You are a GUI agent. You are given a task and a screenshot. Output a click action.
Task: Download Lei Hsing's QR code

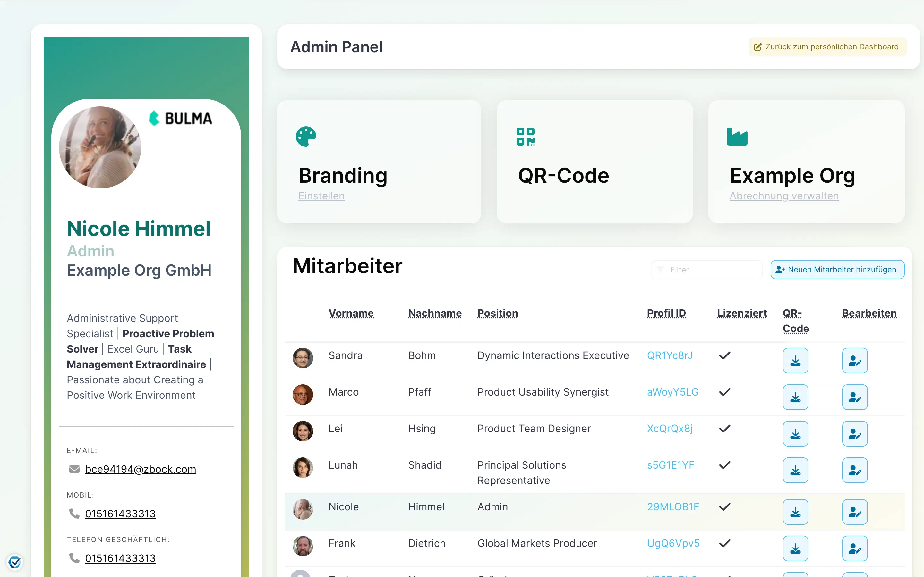click(x=796, y=433)
